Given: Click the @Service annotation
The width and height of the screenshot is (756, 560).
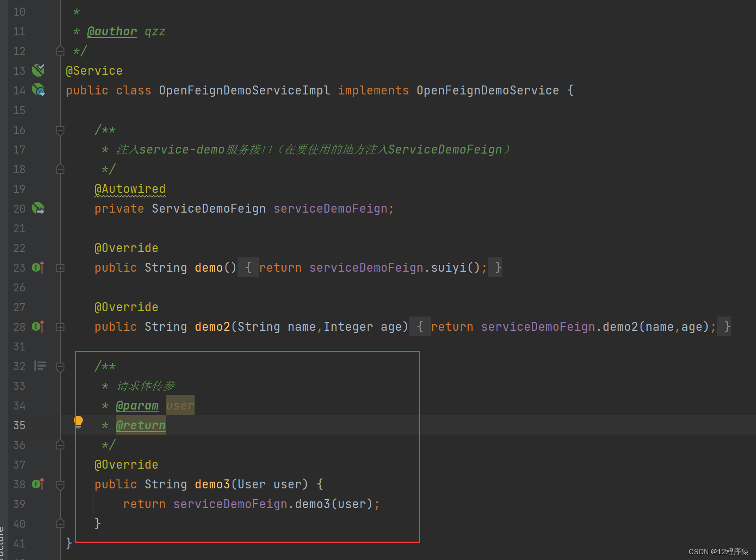Looking at the screenshot, I should click(94, 71).
